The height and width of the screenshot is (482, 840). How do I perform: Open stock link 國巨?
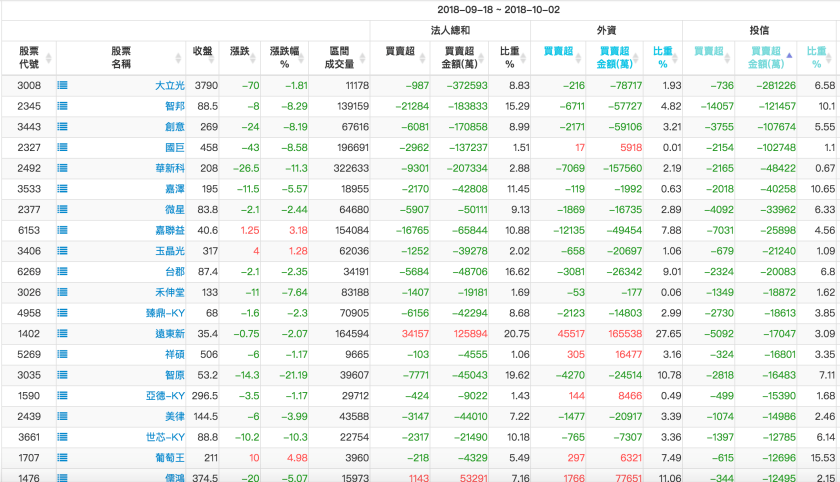(175, 147)
